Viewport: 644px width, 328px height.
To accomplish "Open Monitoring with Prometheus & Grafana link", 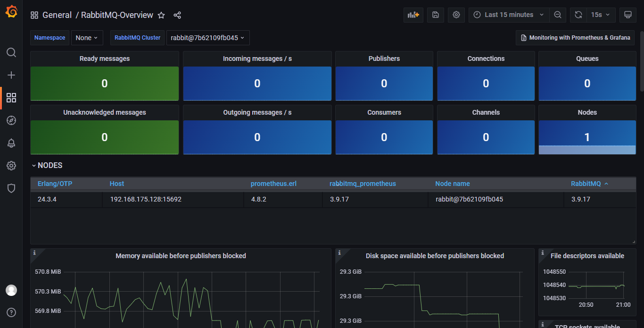I will 575,38.
